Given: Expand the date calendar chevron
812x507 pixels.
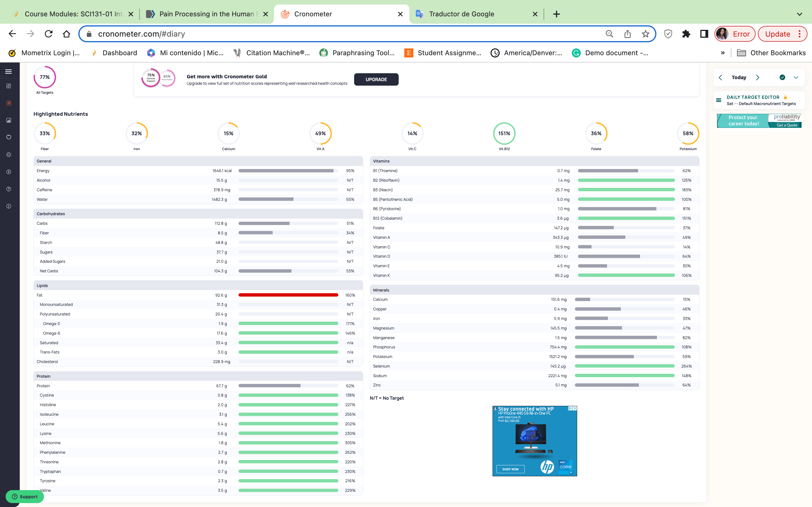Looking at the screenshot, I should click(796, 77).
